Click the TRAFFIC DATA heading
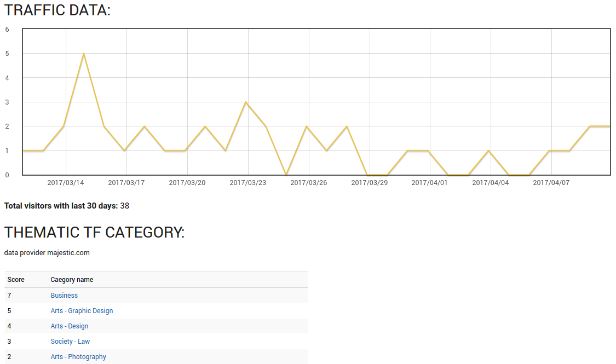616x364 pixels. tap(57, 10)
